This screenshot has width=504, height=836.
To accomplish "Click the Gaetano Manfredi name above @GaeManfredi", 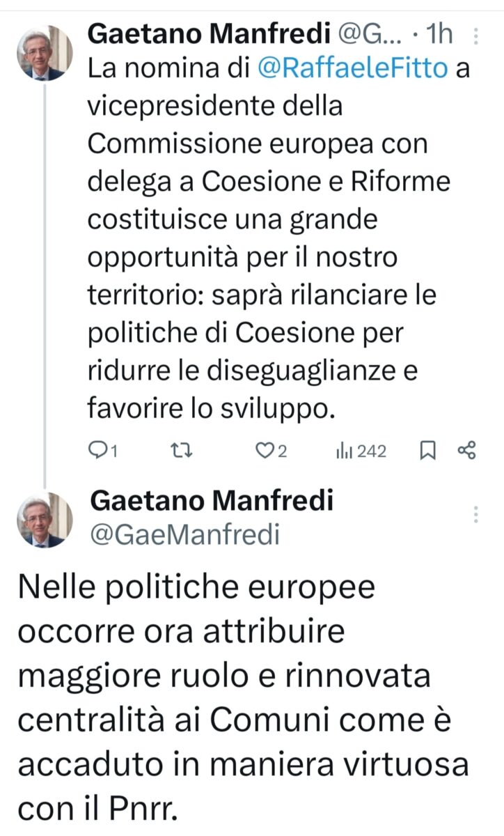I will pos(212,499).
